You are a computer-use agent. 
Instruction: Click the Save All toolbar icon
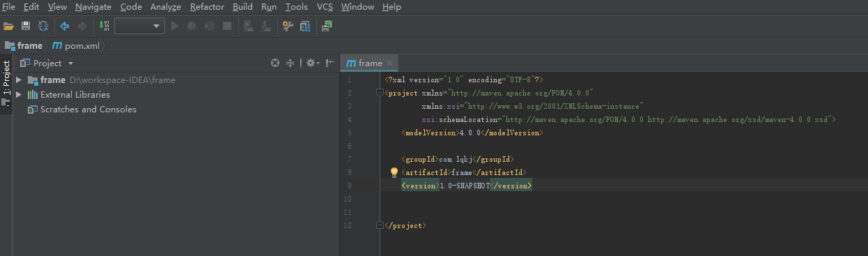pyautogui.click(x=26, y=26)
